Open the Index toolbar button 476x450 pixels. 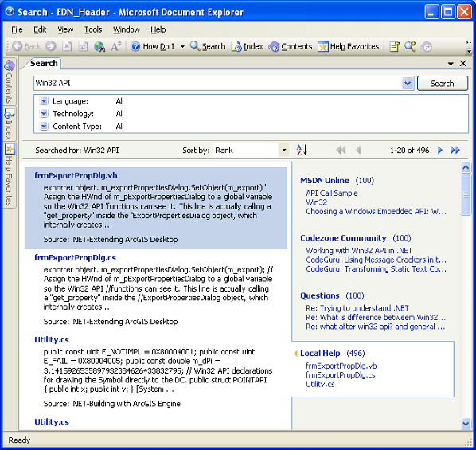pyautogui.click(x=248, y=46)
